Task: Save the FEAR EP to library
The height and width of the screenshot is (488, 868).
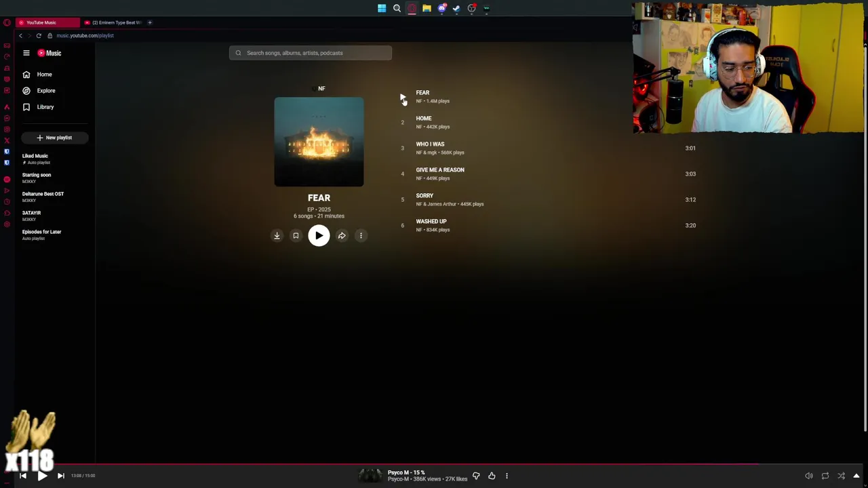Action: (x=296, y=236)
